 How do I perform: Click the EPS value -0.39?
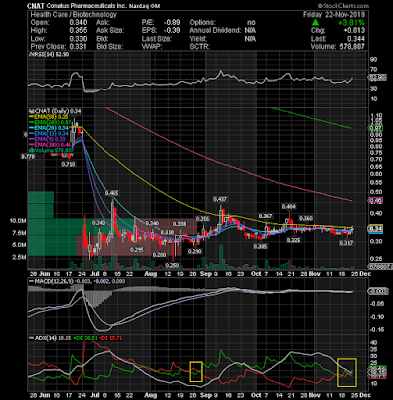coord(172,30)
